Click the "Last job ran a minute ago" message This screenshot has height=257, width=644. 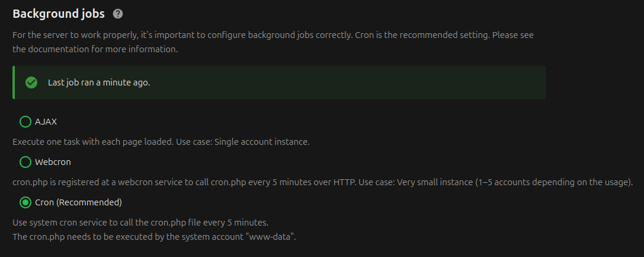coord(99,83)
